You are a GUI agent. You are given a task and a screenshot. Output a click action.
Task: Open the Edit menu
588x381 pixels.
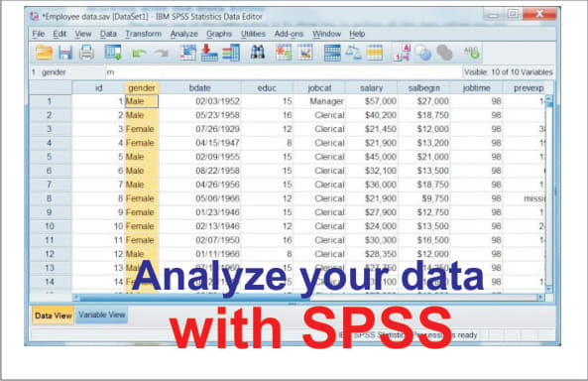click(x=59, y=34)
